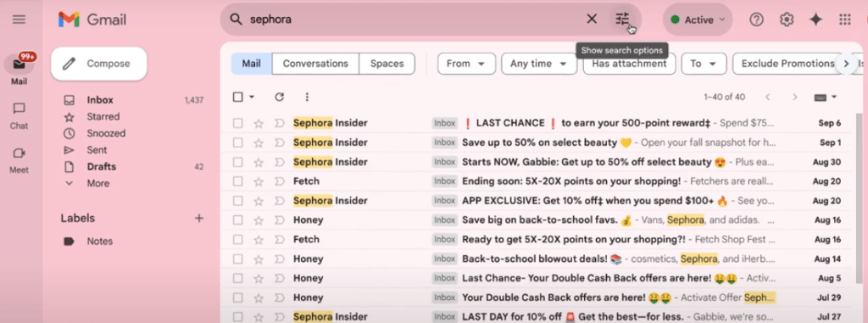
Task: Create new label with plus icon
Action: [x=199, y=218]
